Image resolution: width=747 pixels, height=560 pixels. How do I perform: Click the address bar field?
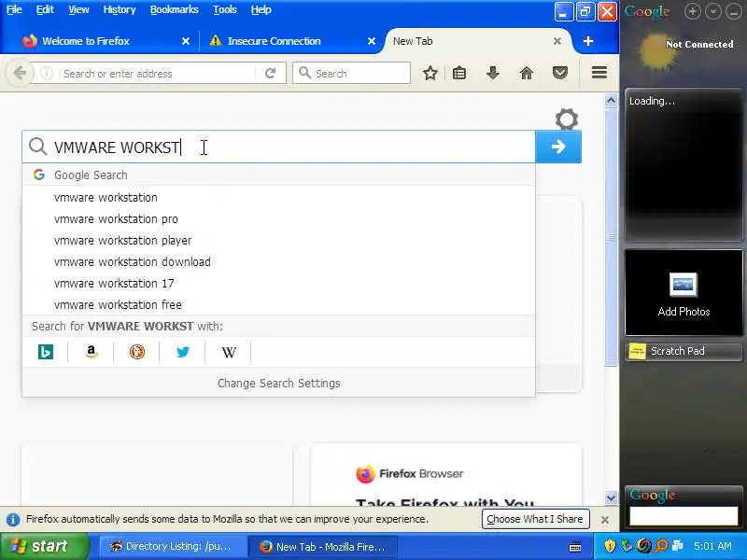[157, 74]
